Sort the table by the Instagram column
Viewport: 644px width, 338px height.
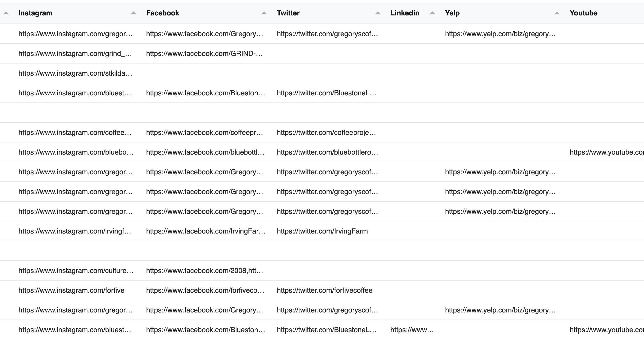point(35,13)
